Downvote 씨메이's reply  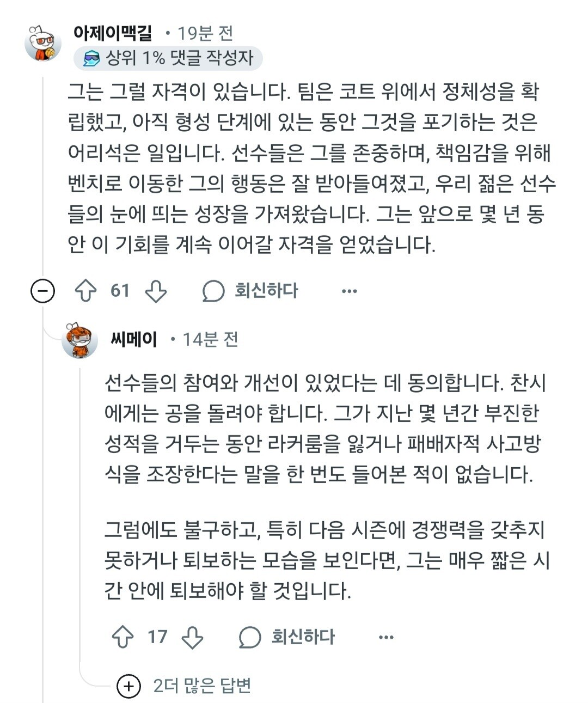(192, 637)
